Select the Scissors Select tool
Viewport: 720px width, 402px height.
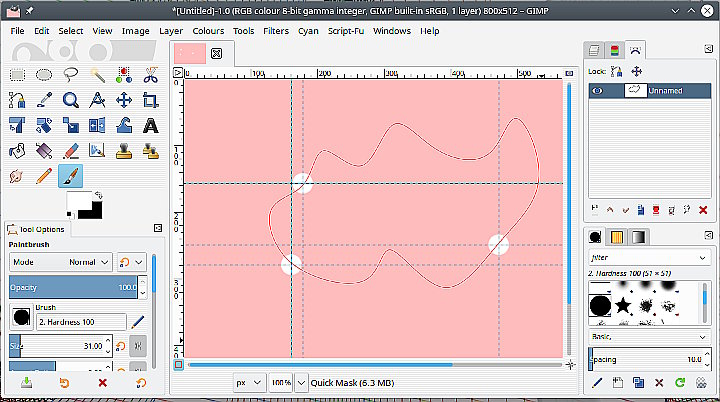click(151, 75)
